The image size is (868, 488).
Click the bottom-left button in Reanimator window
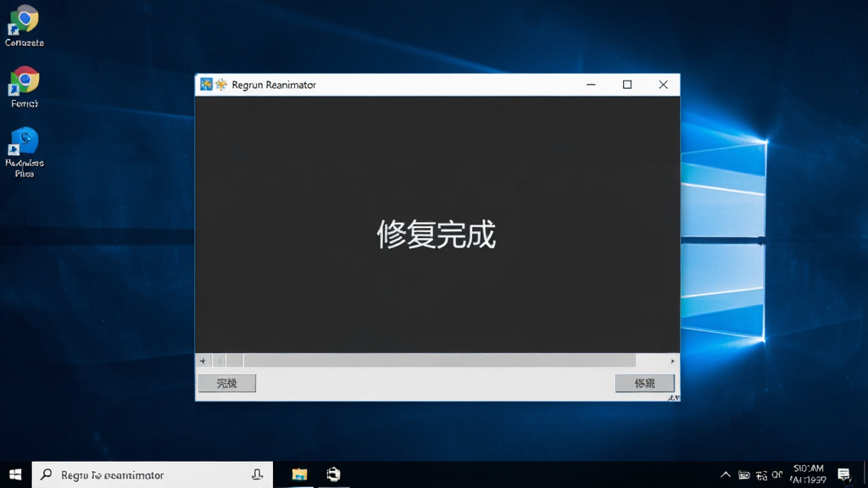coord(227,383)
